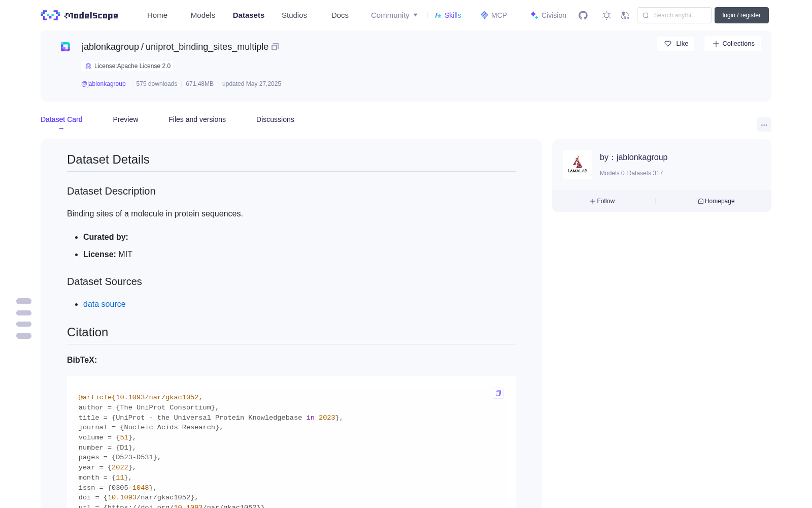Toggle the light/dark theme sun icon

point(606,15)
